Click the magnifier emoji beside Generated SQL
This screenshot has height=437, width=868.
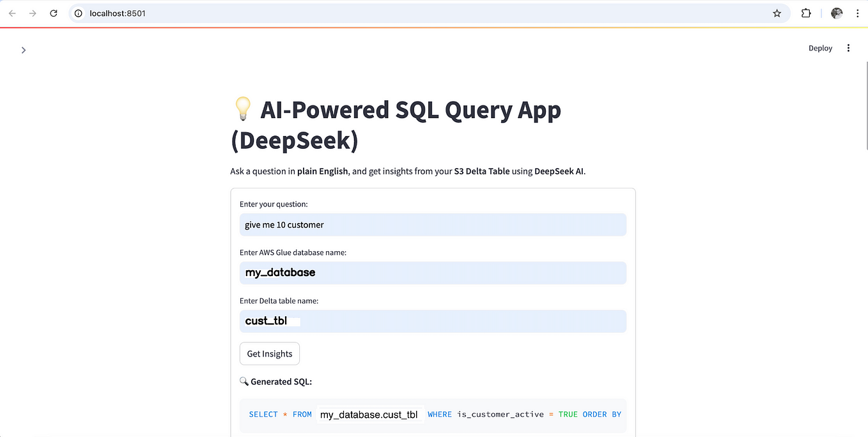click(244, 381)
